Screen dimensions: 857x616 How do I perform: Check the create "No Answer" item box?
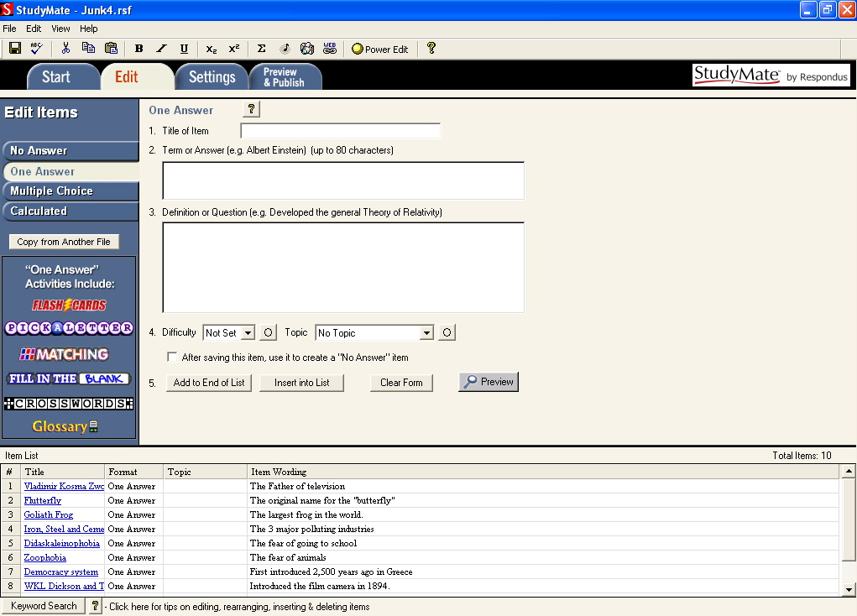[171, 357]
